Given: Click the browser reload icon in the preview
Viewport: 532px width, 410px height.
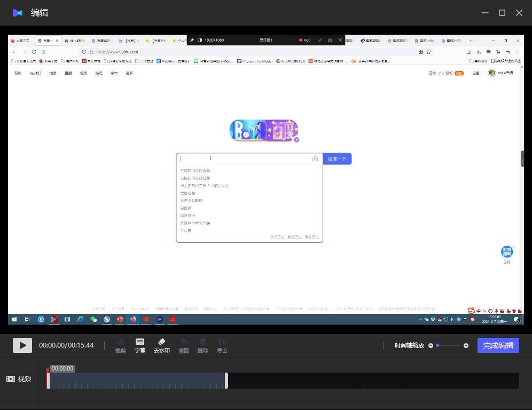Looking at the screenshot, I should point(34,52).
